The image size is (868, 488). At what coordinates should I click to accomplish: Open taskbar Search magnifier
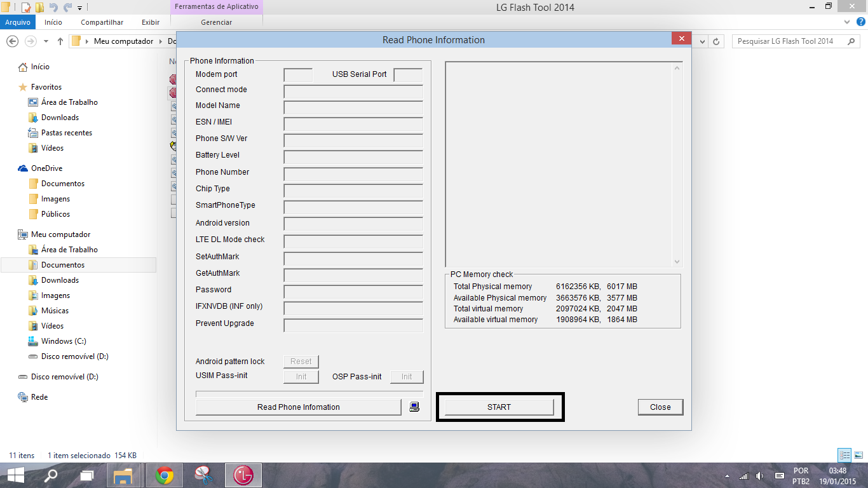pyautogui.click(x=51, y=475)
